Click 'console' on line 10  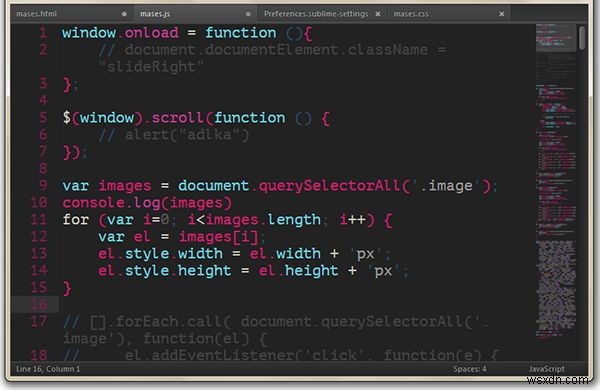[x=93, y=202]
